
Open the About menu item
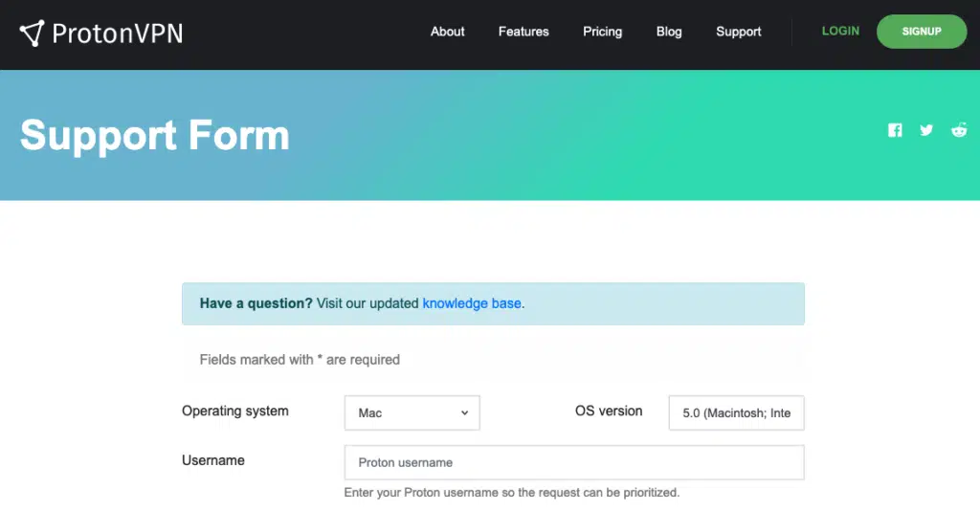click(448, 32)
